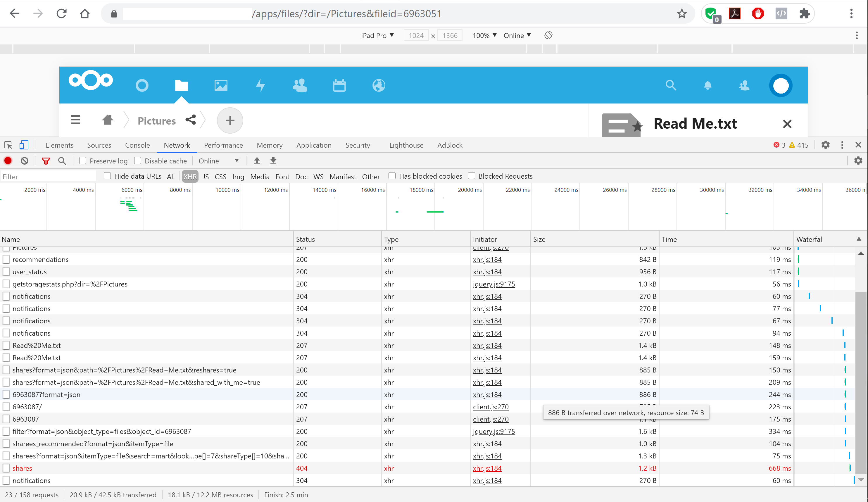Screen dimensions: 868x502
Task: Enable the Preserve log checkbox
Action: click(83, 161)
